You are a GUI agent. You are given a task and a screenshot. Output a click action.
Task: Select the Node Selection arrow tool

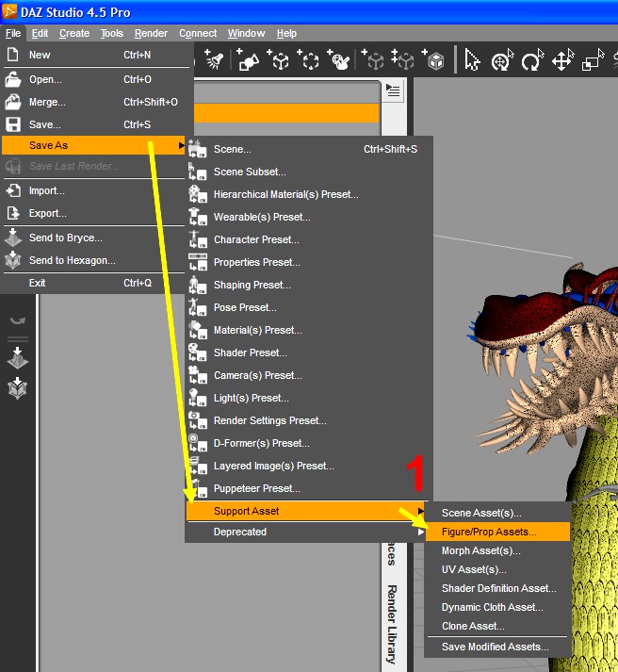point(472,59)
